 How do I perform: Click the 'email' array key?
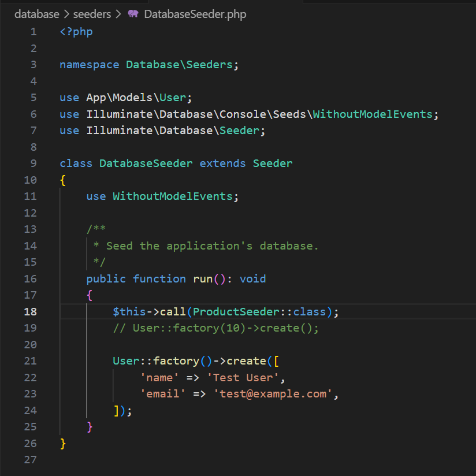pyautogui.click(x=163, y=394)
